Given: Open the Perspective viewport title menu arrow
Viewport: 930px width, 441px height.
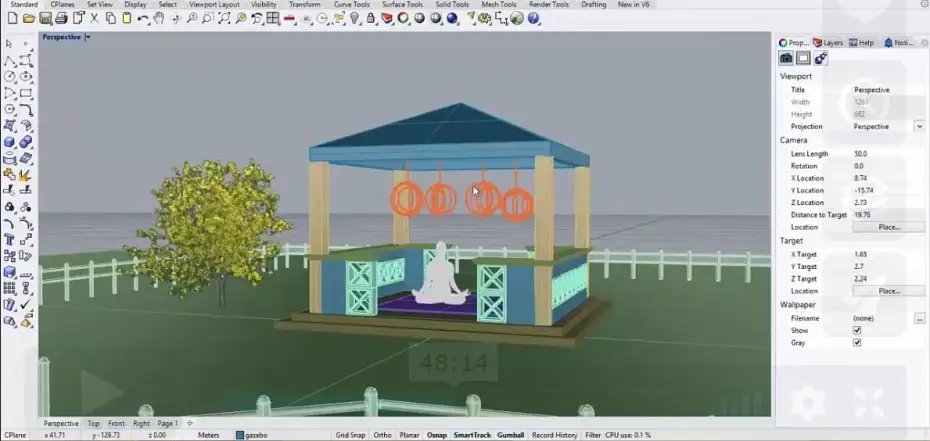Looking at the screenshot, I should point(88,37).
